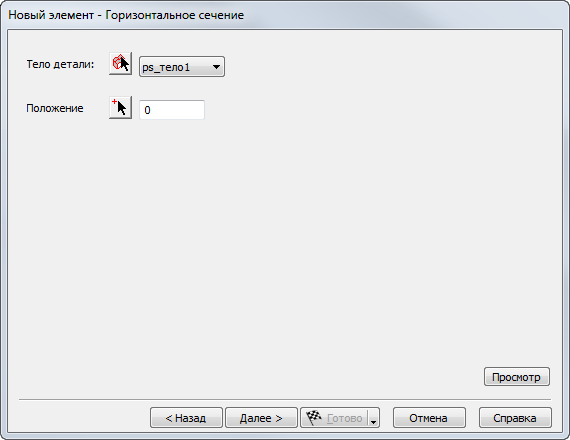Open help via the Справка button
The image size is (570, 440).
[x=515, y=418]
